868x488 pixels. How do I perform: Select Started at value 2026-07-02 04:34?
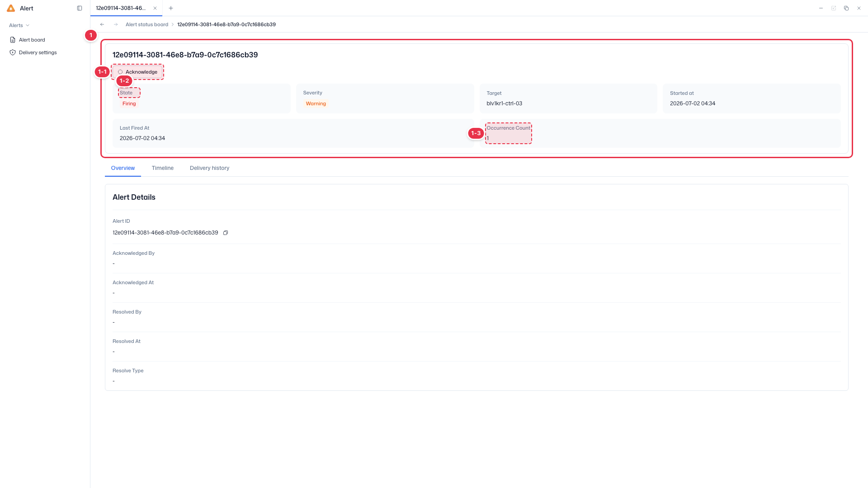693,103
